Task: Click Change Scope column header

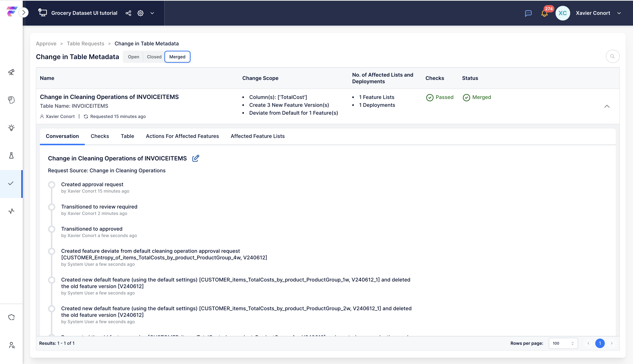Action: pyautogui.click(x=260, y=78)
